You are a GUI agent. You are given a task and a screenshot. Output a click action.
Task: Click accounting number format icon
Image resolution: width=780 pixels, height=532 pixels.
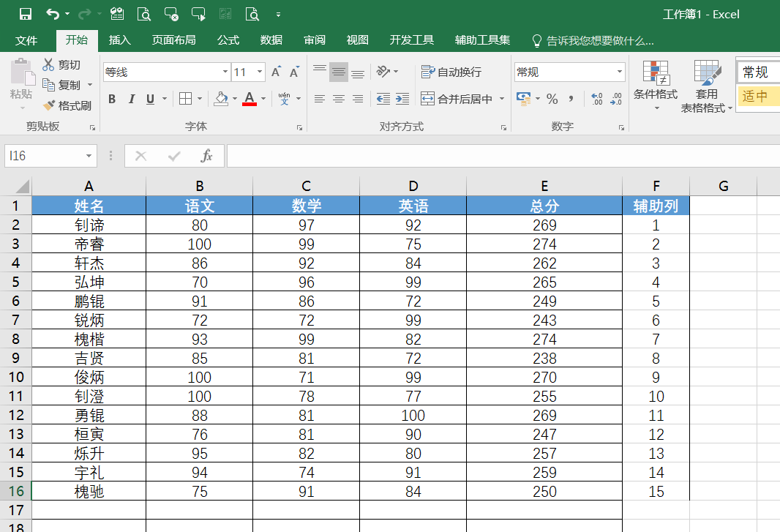tap(523, 99)
